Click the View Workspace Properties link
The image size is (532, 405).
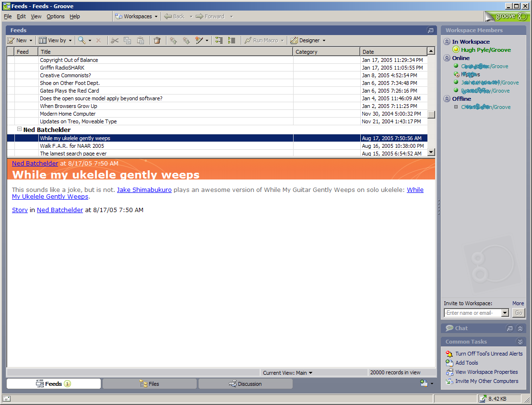[486, 372]
